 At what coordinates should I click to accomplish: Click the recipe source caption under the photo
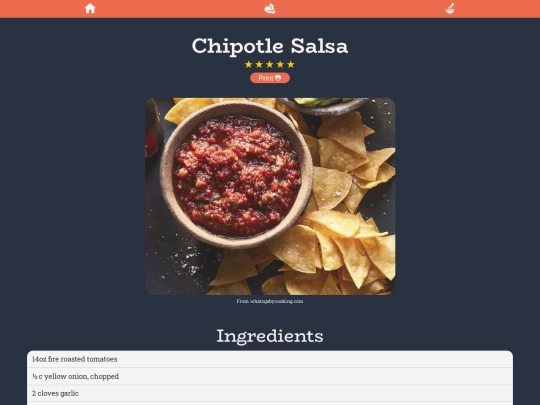coord(270,301)
